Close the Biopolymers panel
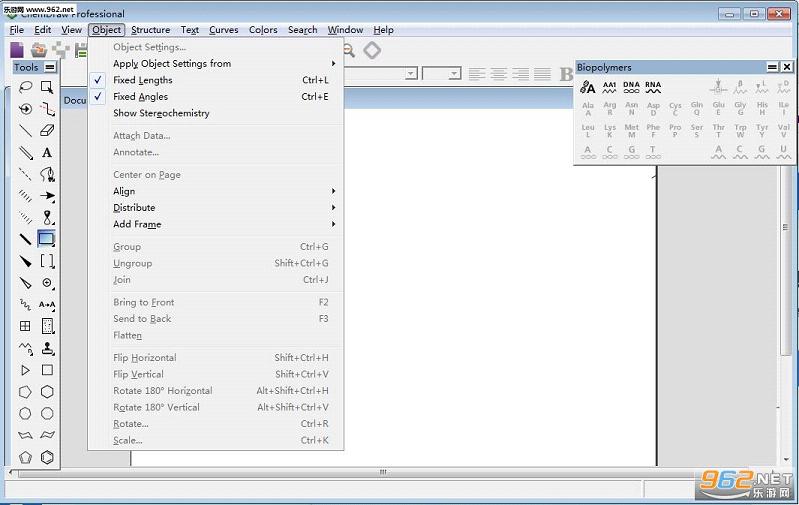Screen dimensions: 799x505 [787, 67]
